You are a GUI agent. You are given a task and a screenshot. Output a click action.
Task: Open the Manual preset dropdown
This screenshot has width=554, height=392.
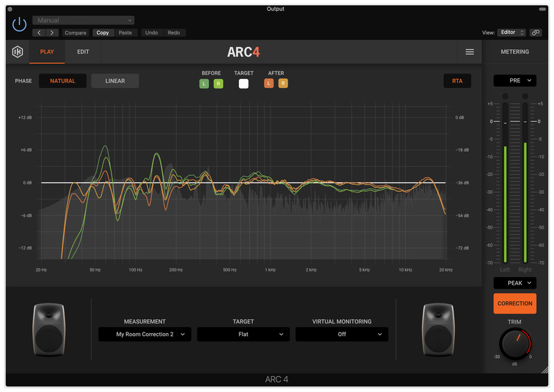(83, 20)
